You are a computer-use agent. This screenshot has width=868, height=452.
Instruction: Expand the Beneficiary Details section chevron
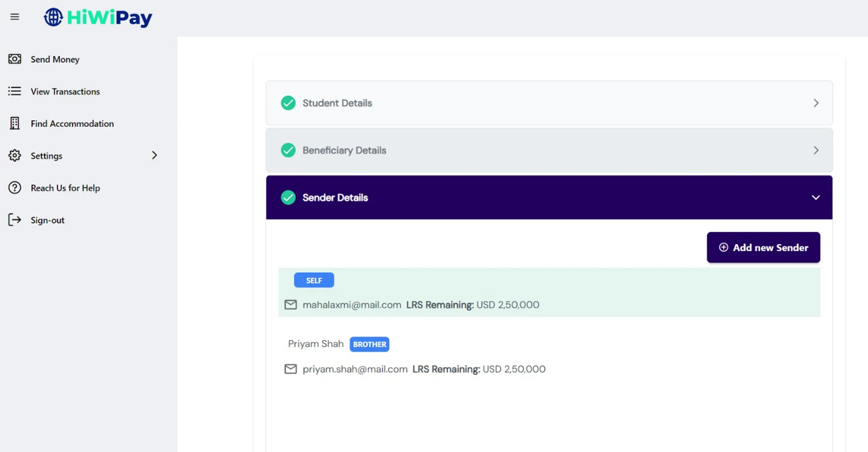(x=816, y=151)
